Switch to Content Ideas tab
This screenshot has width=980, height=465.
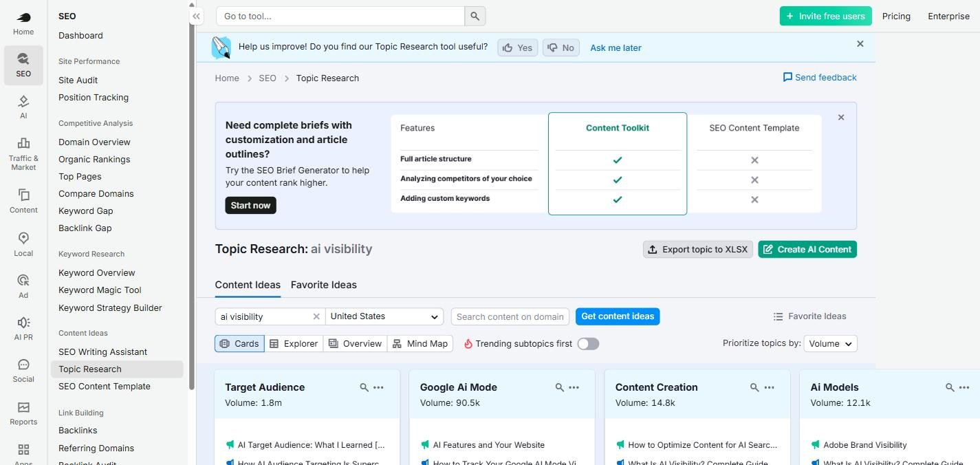(248, 285)
